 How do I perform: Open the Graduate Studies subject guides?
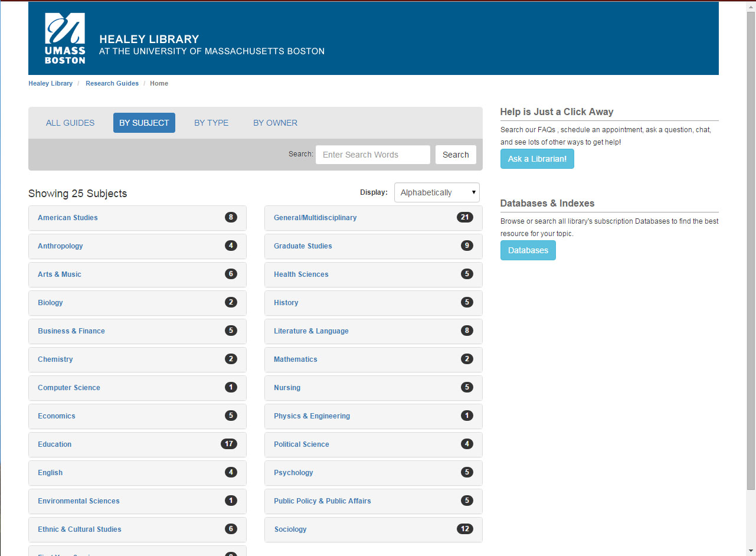tap(374, 246)
